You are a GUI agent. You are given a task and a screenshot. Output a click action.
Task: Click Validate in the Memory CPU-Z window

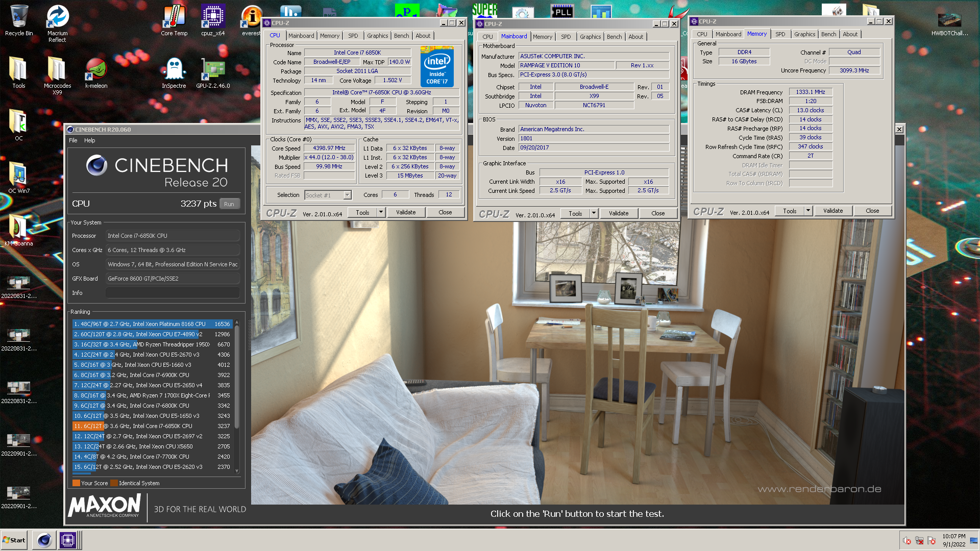pos(833,211)
